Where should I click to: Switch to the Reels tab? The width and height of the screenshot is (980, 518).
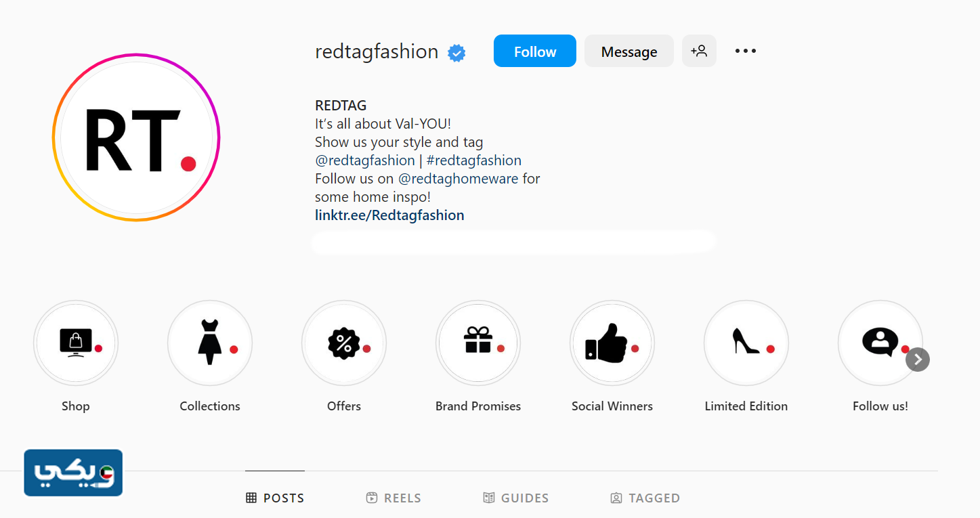[x=393, y=498]
